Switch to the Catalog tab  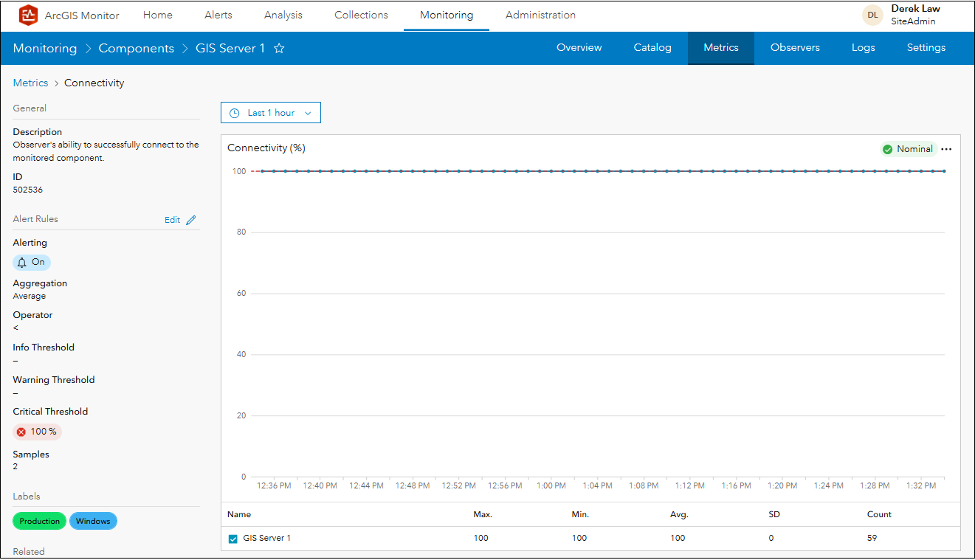pos(652,48)
